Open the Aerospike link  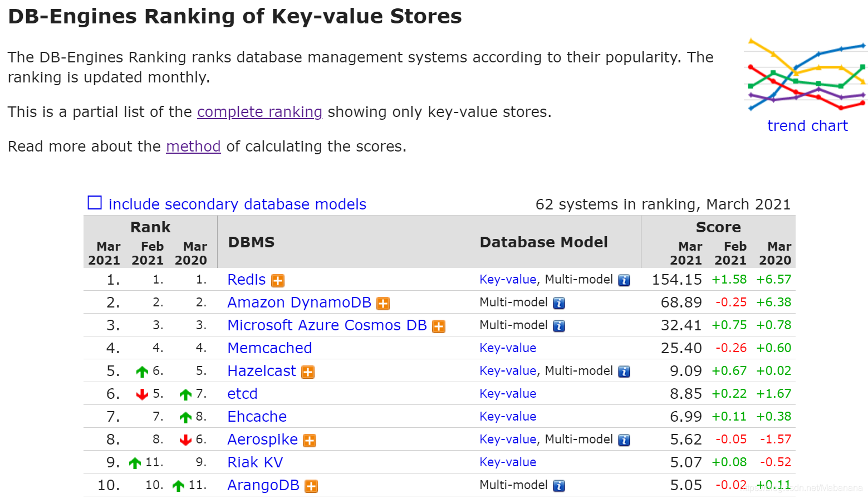(x=262, y=440)
